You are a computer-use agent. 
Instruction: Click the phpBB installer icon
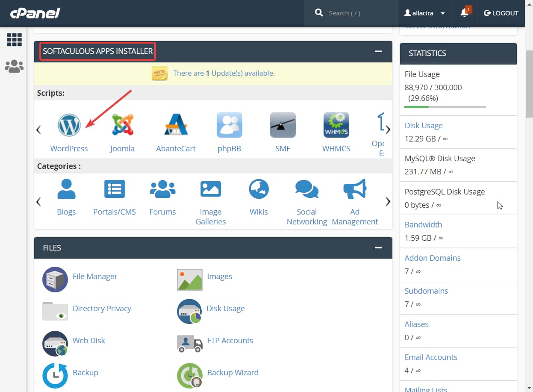click(229, 125)
